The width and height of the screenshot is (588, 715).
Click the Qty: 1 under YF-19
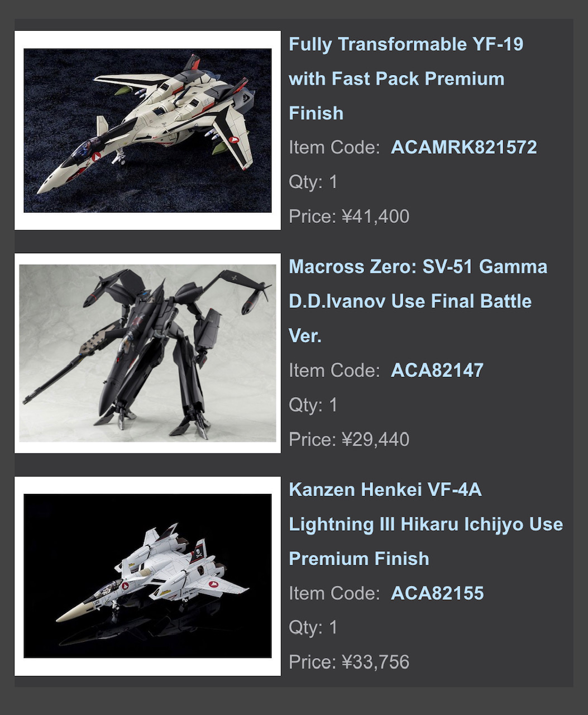(313, 182)
